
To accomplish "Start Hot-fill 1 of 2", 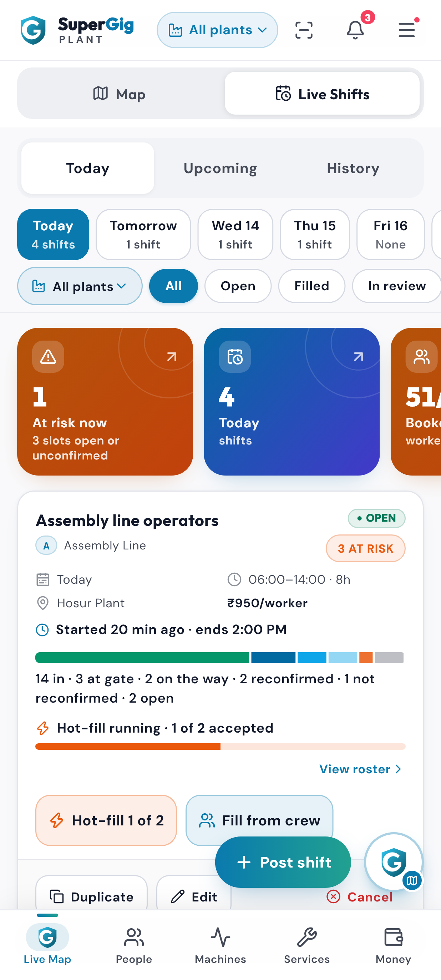I will click(x=106, y=820).
